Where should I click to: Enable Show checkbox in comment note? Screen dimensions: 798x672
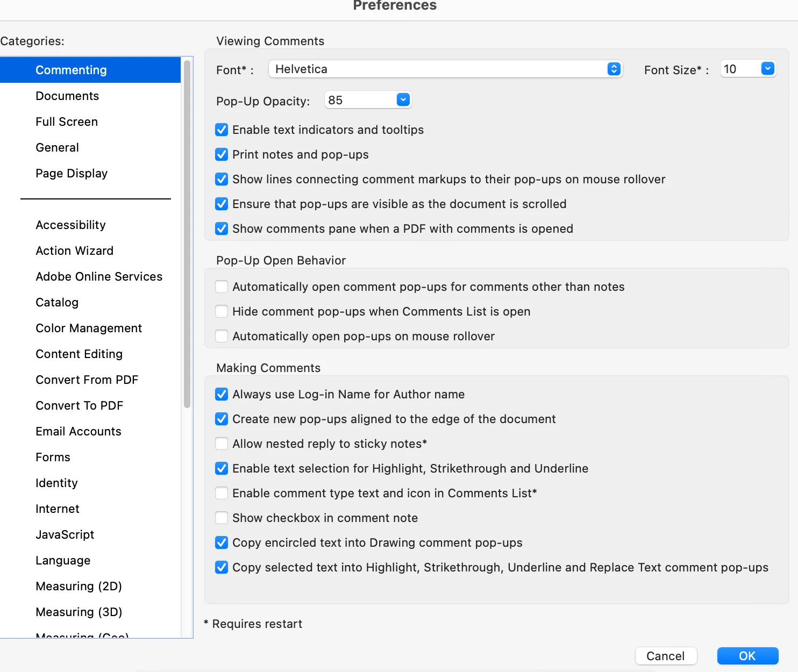tap(222, 518)
